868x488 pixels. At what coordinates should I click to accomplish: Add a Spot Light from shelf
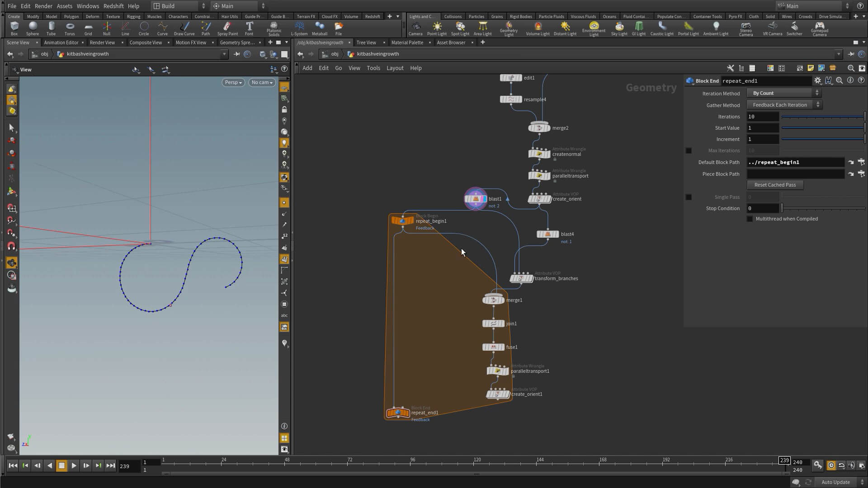[460, 28]
